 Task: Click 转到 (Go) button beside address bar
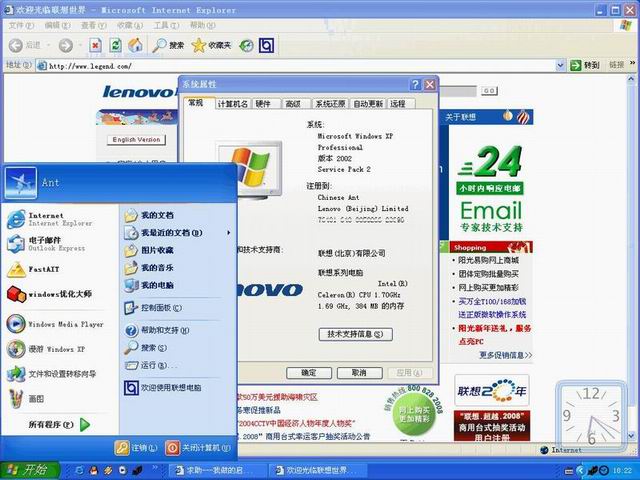(585, 65)
